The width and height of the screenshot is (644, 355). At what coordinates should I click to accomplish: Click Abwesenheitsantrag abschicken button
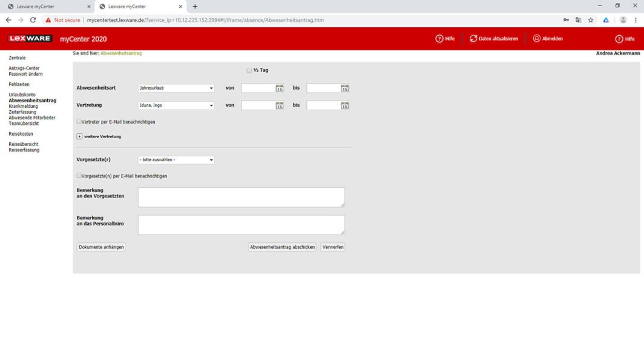coord(282,247)
